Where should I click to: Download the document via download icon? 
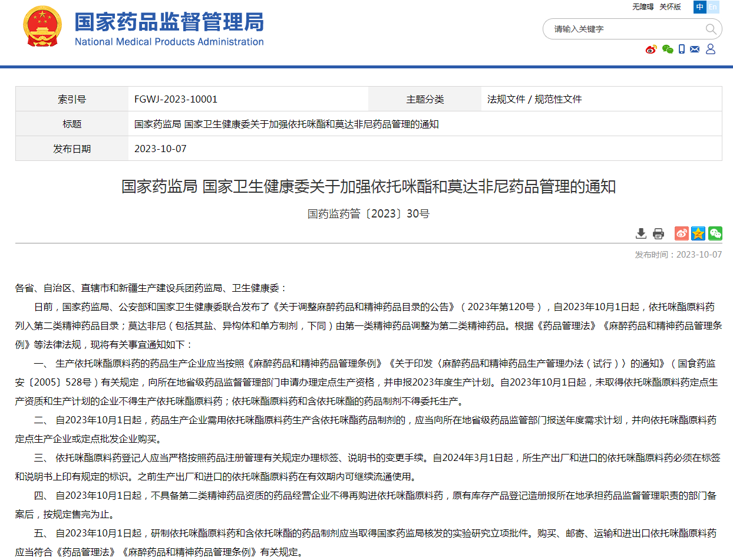point(641,233)
